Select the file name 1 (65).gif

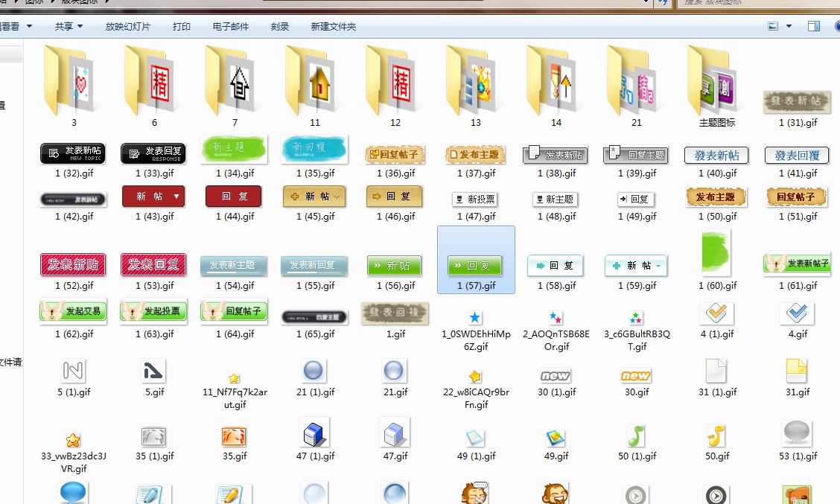coord(315,334)
